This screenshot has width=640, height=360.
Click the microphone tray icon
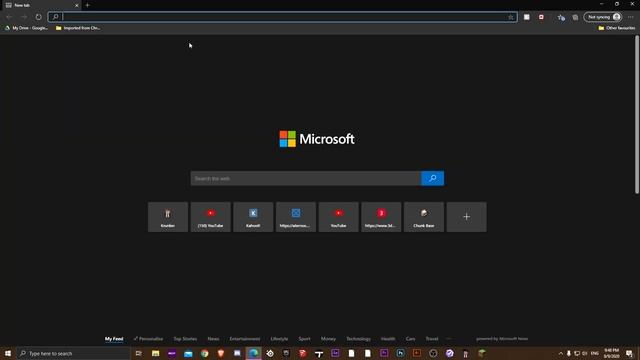(x=569, y=353)
